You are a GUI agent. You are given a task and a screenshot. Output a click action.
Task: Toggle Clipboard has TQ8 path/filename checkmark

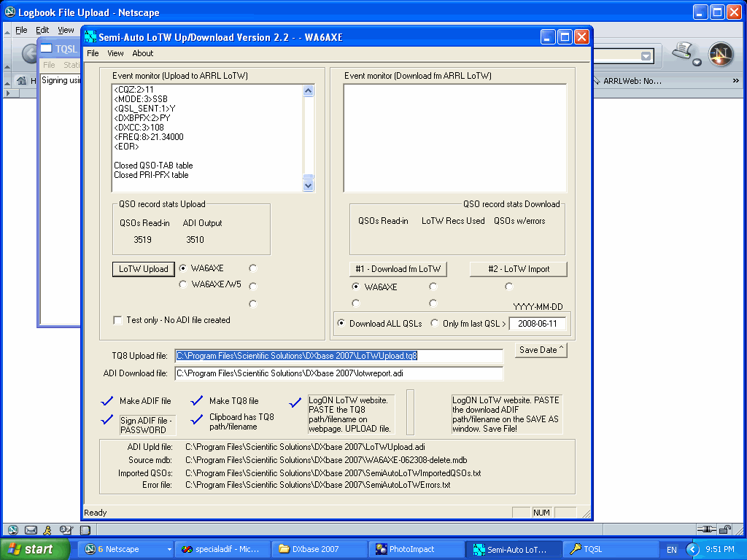(x=197, y=419)
